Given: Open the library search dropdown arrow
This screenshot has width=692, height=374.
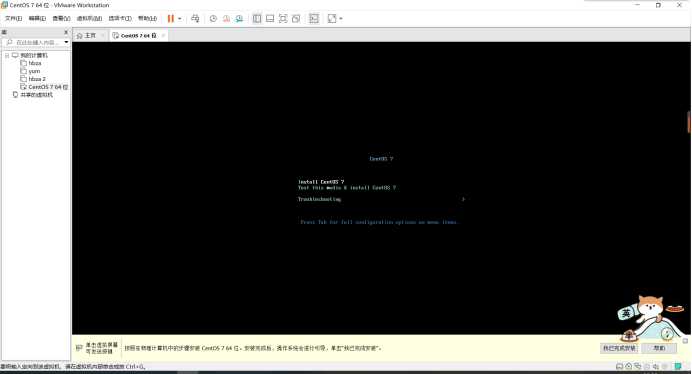Looking at the screenshot, I should coord(66,42).
